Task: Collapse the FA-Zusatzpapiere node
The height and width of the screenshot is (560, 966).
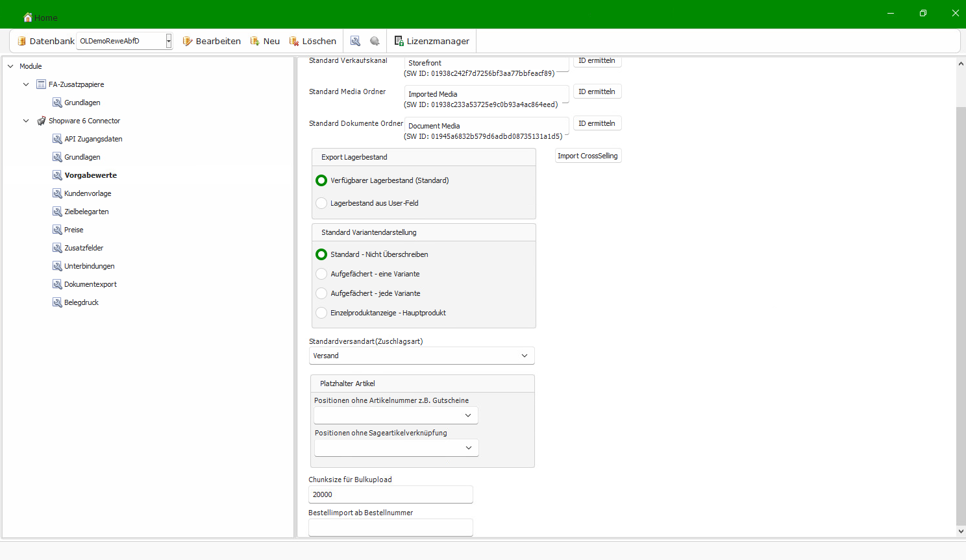Action: tap(26, 84)
